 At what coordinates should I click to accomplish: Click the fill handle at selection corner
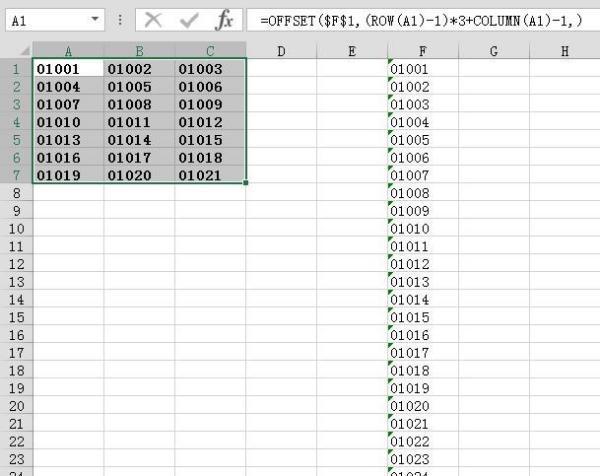coord(246,182)
